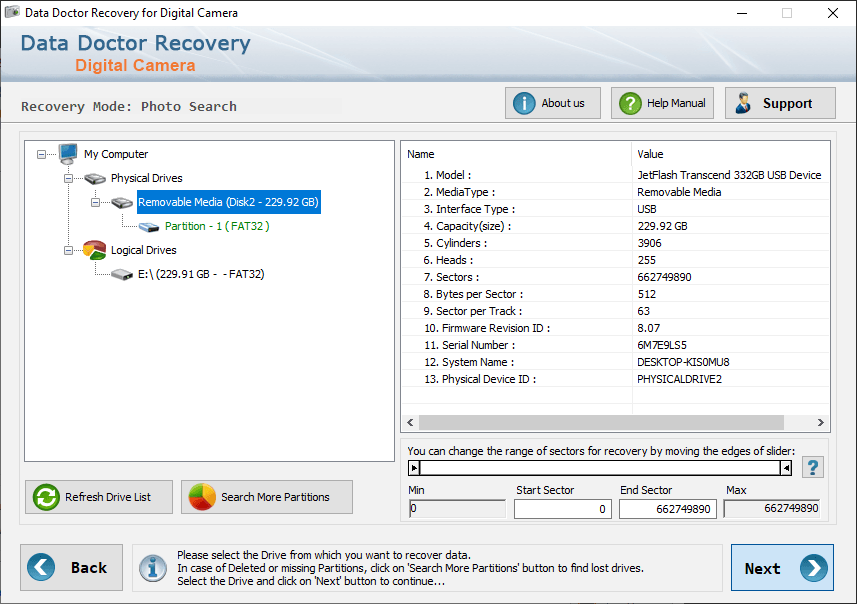Click the Cylinders value 3906
This screenshot has height=604, width=857.
coord(649,243)
